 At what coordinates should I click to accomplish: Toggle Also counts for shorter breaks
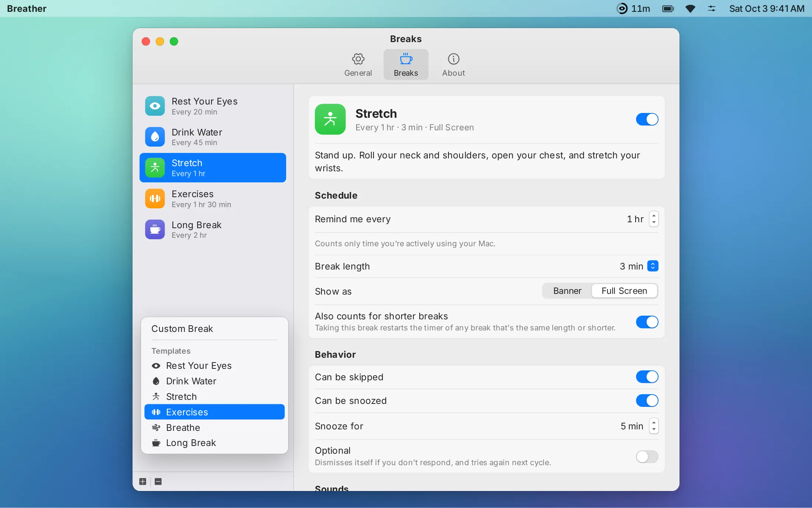coord(647,322)
